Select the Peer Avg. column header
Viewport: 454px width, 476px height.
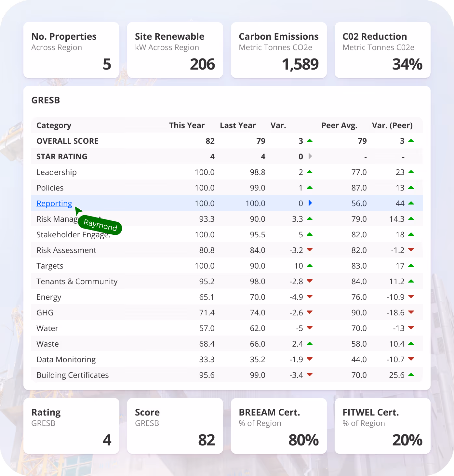coord(339,125)
